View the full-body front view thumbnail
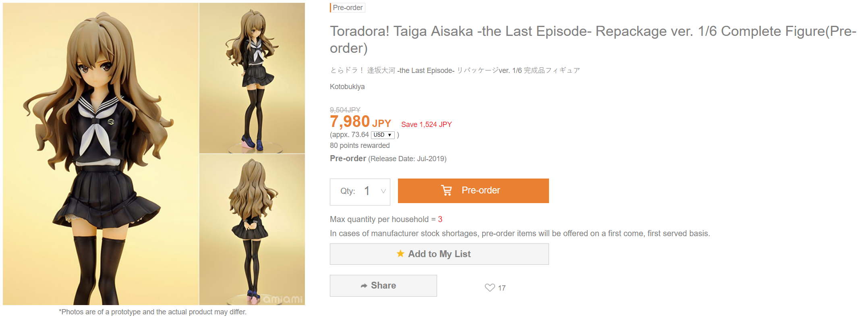The width and height of the screenshot is (868, 322). [x=252, y=78]
